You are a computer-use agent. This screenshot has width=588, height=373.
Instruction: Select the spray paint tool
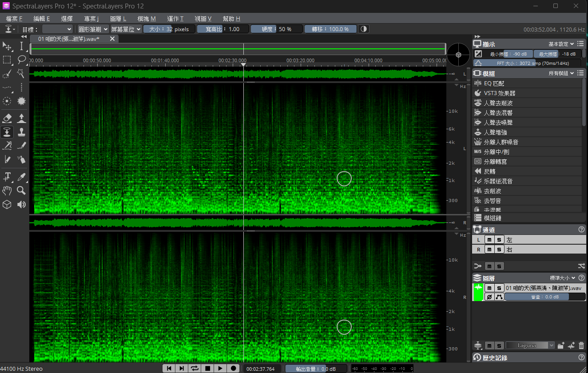tap(21, 159)
